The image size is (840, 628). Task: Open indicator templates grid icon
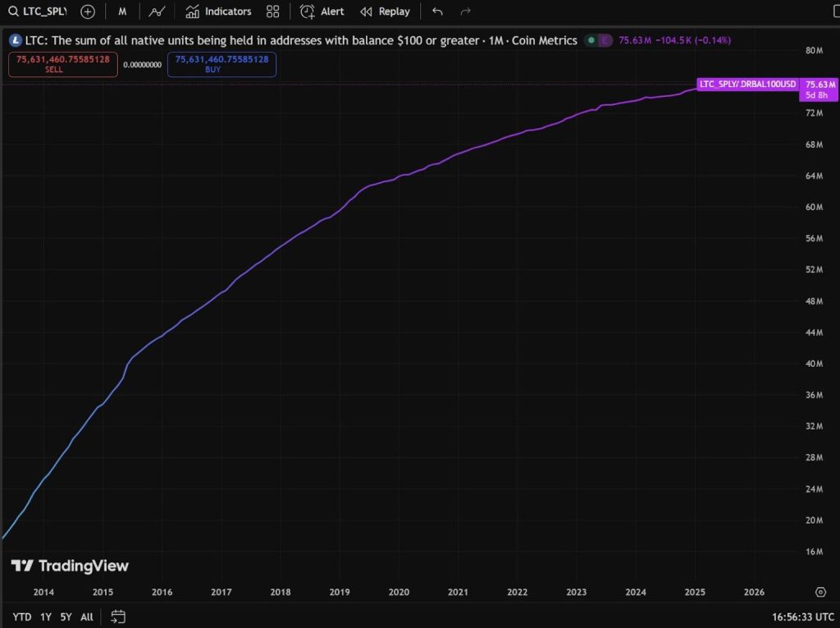[272, 11]
